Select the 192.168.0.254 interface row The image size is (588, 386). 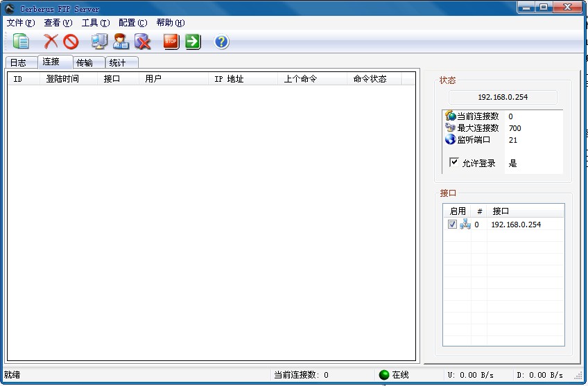click(x=516, y=225)
